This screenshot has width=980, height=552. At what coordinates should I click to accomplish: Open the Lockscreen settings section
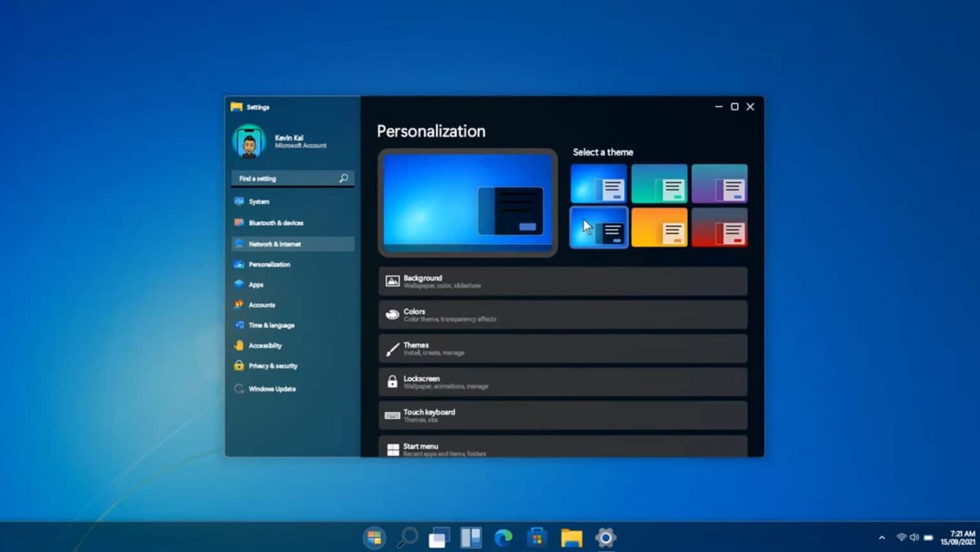click(x=562, y=382)
